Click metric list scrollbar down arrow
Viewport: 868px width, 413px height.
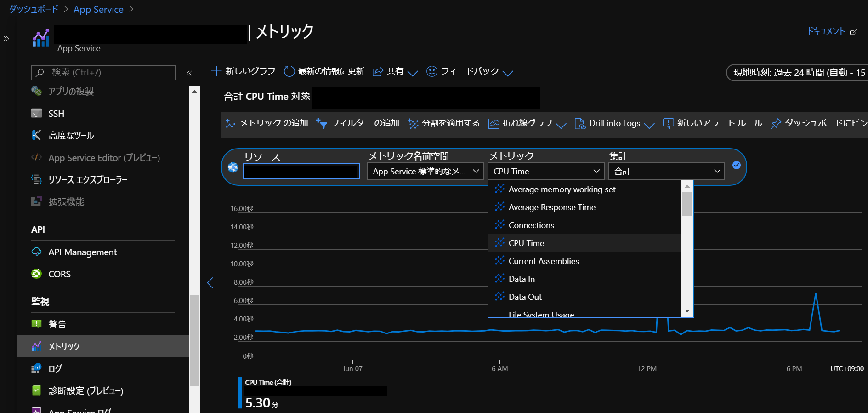click(x=687, y=311)
